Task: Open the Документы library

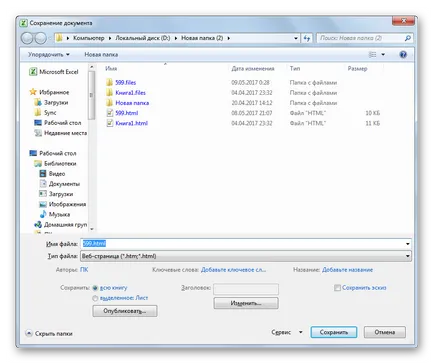Action: [60, 184]
